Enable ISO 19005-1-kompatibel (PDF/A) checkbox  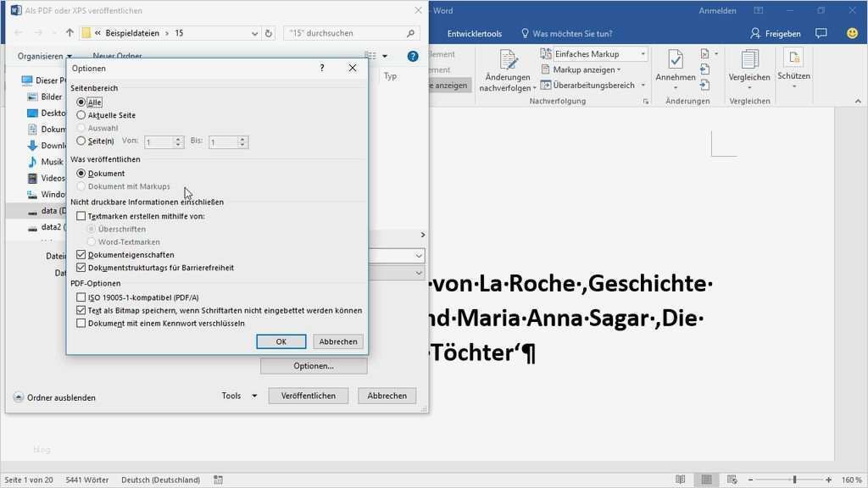pyautogui.click(x=81, y=297)
